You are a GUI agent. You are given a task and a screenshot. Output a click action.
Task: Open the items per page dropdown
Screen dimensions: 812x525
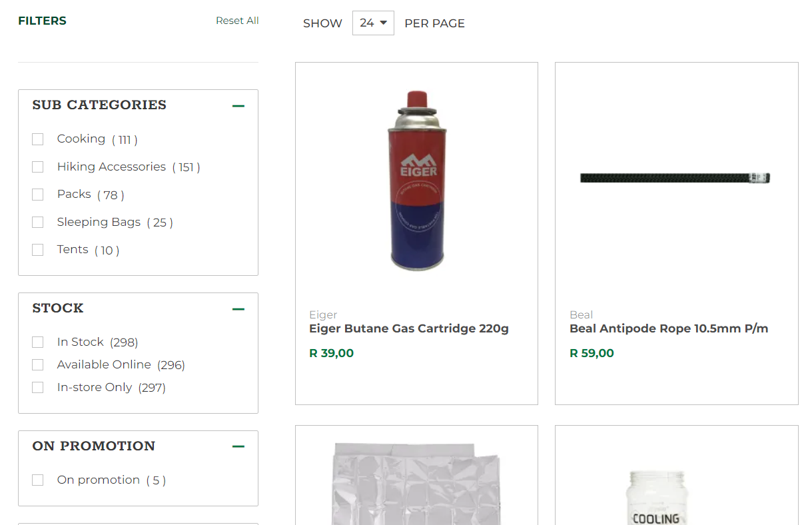tap(373, 23)
